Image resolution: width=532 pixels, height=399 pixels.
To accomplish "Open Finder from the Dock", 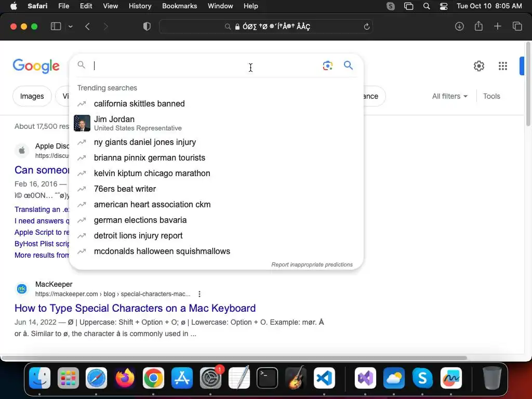I will [39, 378].
